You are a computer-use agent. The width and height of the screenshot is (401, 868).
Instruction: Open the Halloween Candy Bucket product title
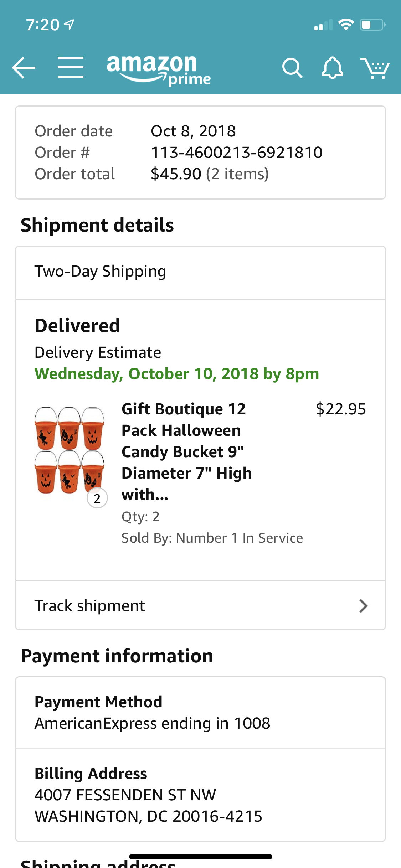coord(187,451)
